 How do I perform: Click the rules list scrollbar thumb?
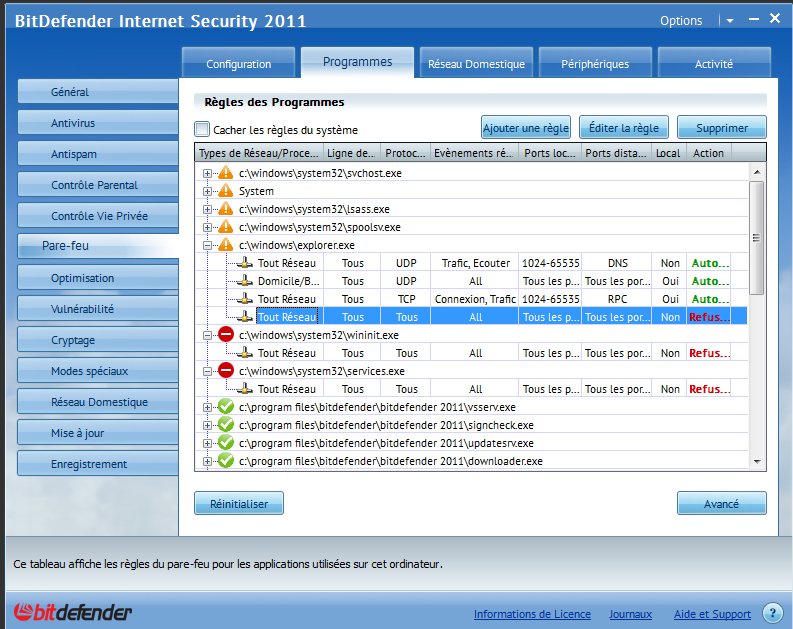(757, 238)
